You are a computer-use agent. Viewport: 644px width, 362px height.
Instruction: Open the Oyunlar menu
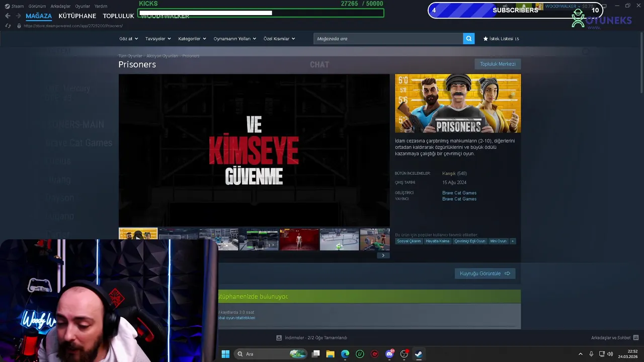pos(83,6)
